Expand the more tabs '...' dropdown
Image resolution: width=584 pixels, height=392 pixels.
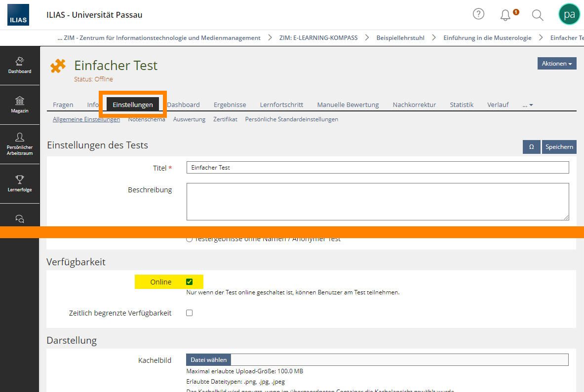click(x=527, y=105)
